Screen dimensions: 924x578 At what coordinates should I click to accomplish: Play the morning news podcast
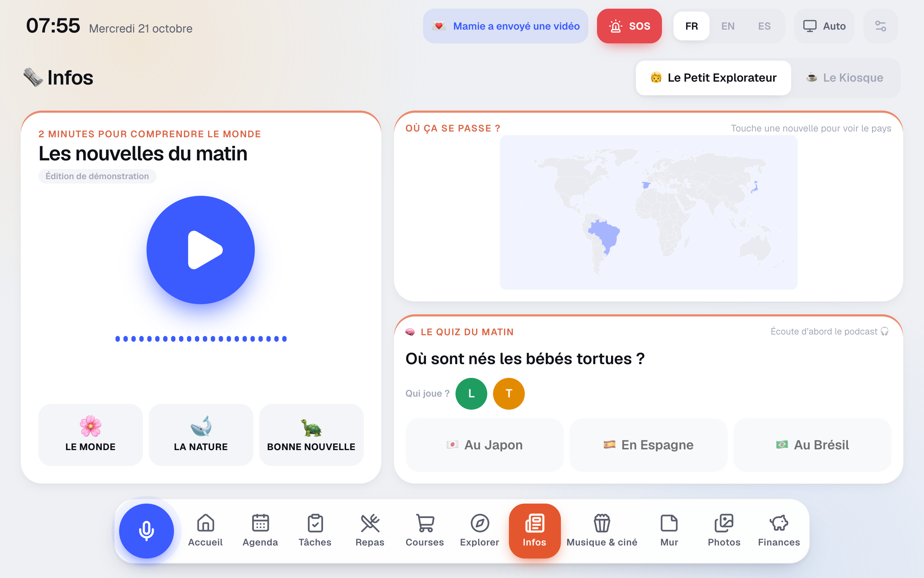click(x=200, y=250)
